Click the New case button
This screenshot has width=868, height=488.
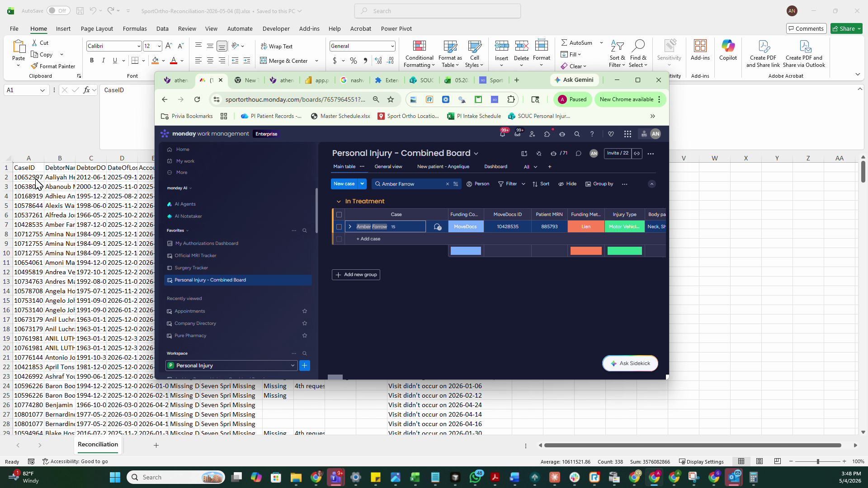[x=344, y=184]
